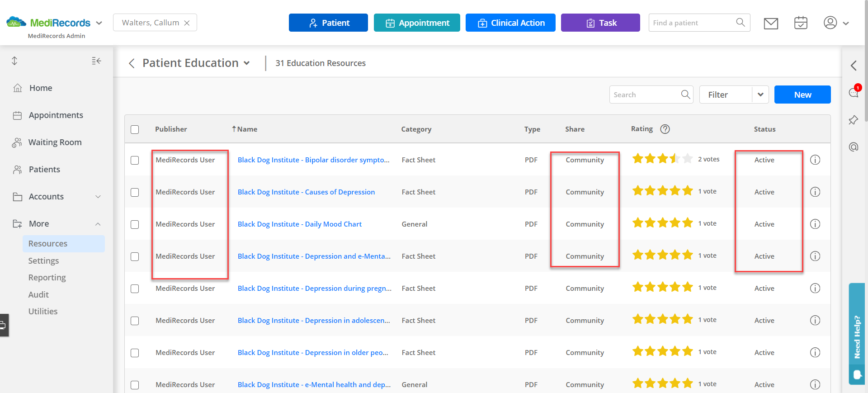This screenshot has height=393, width=868.
Task: Open Appointments in the sidebar
Action: click(x=57, y=115)
